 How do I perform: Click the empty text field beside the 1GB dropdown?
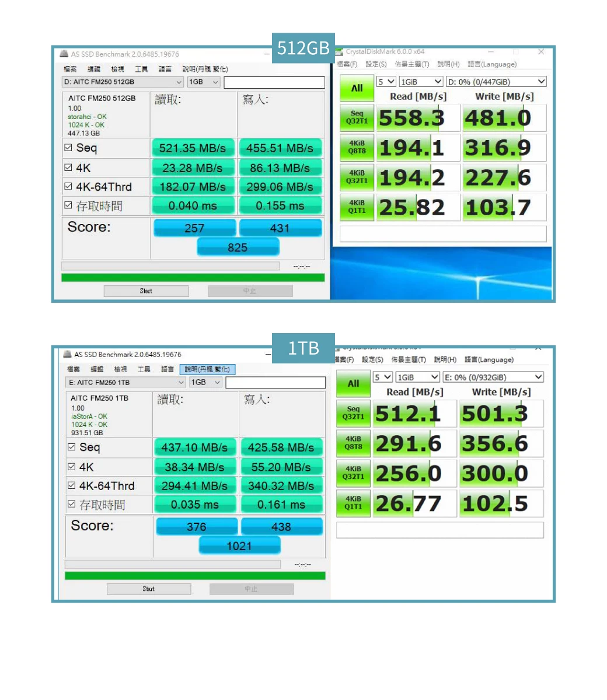point(274,82)
